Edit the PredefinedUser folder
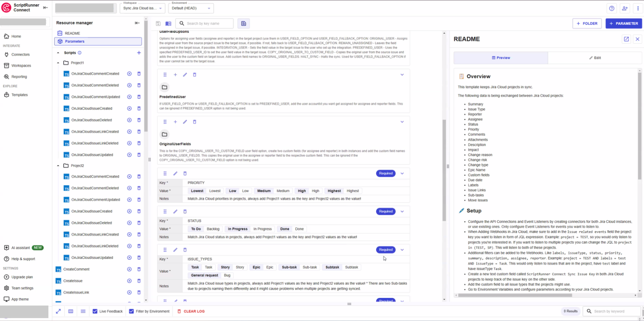Viewport: 644px width, 321px height. pos(185,75)
